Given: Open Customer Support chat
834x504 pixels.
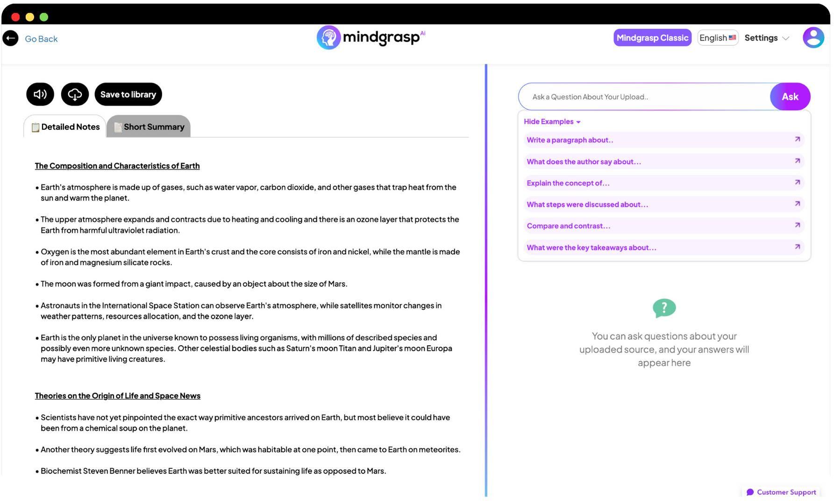Looking at the screenshot, I should tap(781, 492).
